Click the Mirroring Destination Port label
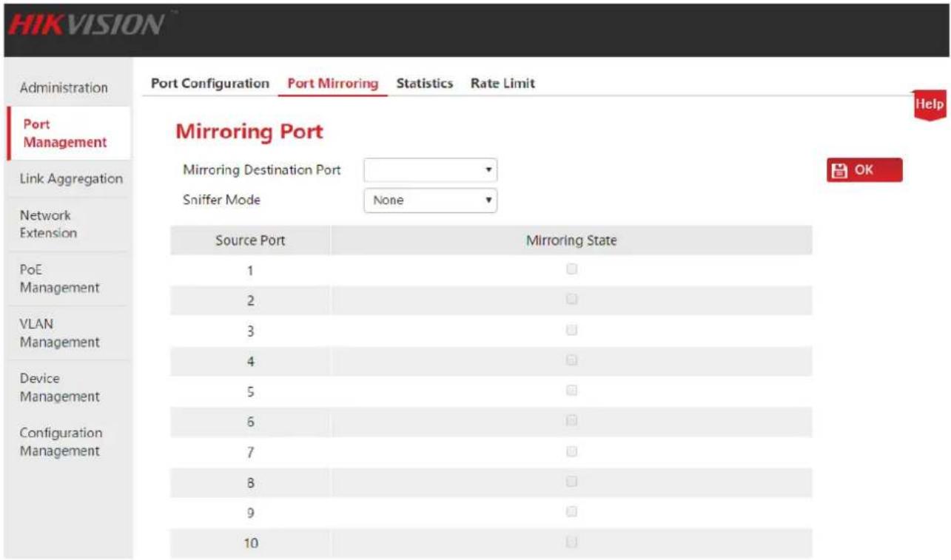 (x=262, y=170)
